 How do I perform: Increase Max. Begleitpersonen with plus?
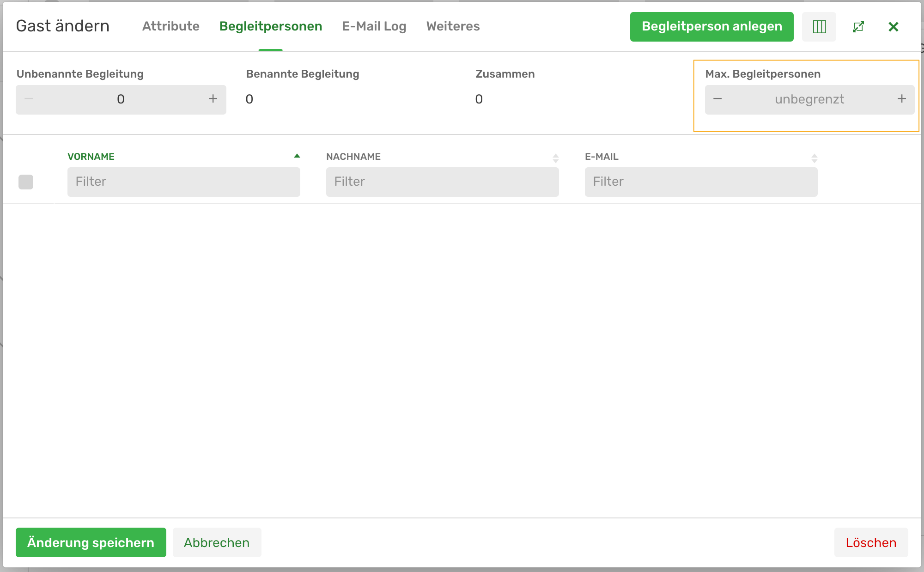[902, 99]
